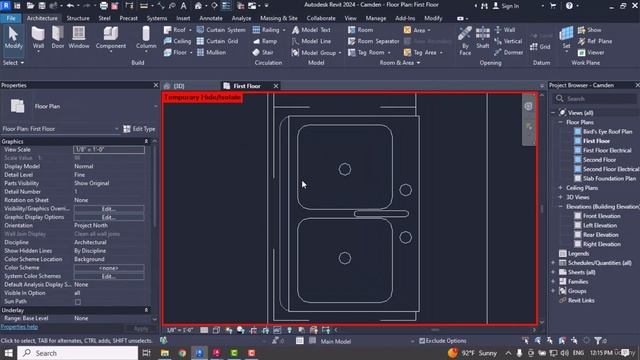This screenshot has width=640, height=360.
Task: Collapse the Floor Plans node
Action: coord(560,122)
